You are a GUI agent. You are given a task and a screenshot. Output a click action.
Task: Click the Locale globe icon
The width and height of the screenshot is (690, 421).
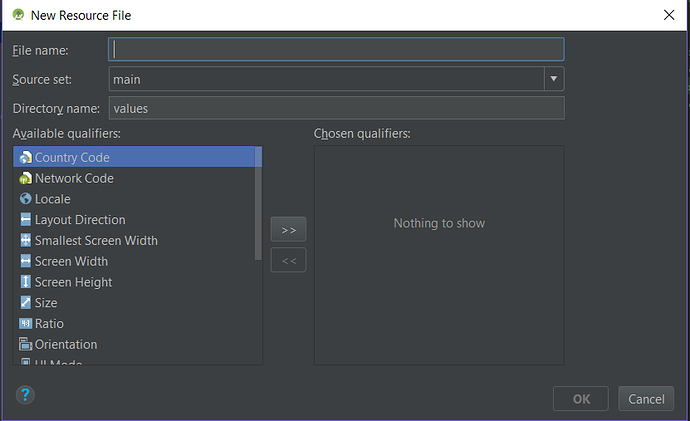click(26, 199)
